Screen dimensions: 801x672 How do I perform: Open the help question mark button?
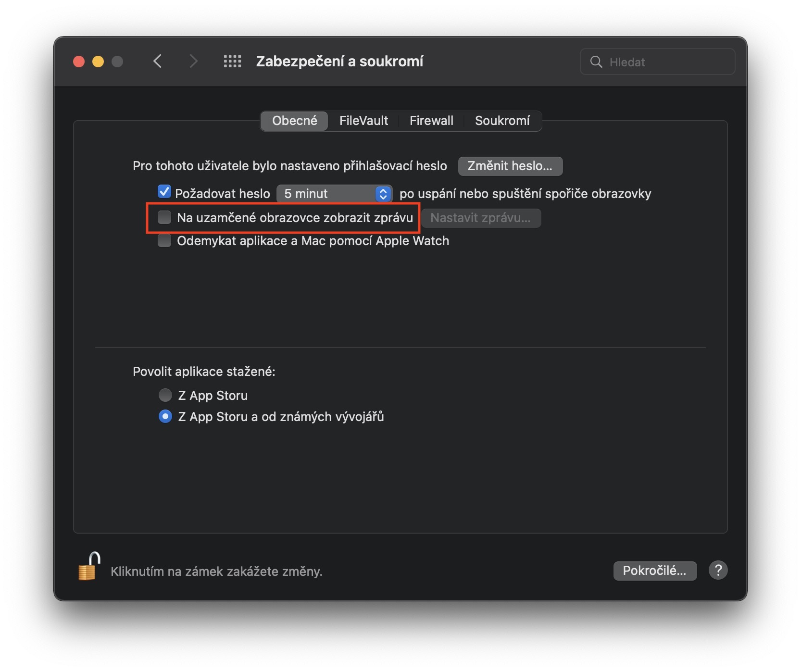pos(718,571)
